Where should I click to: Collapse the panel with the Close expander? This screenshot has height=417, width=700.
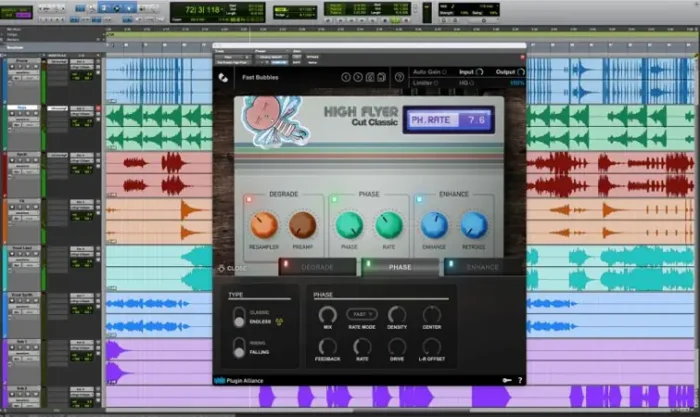233,268
